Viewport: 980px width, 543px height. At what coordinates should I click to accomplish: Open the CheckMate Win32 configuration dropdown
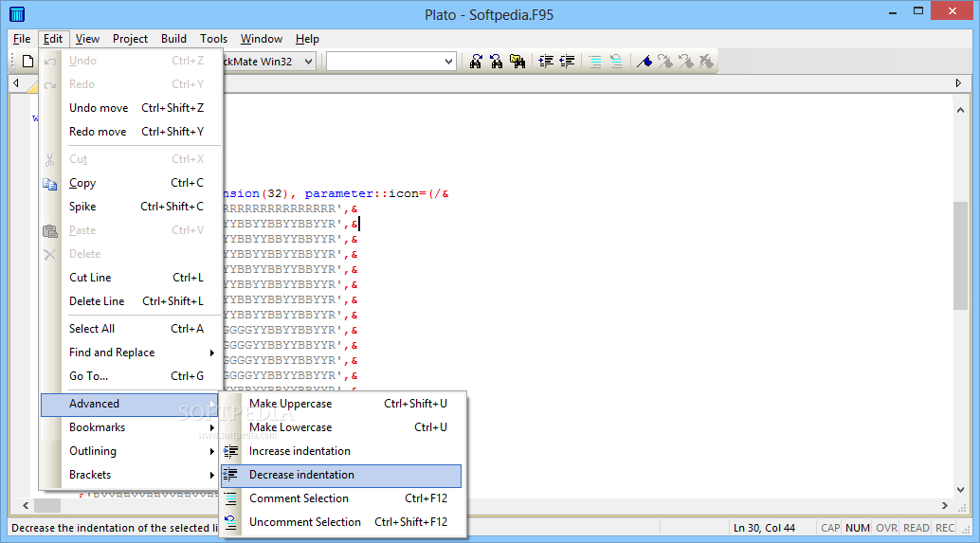308,62
